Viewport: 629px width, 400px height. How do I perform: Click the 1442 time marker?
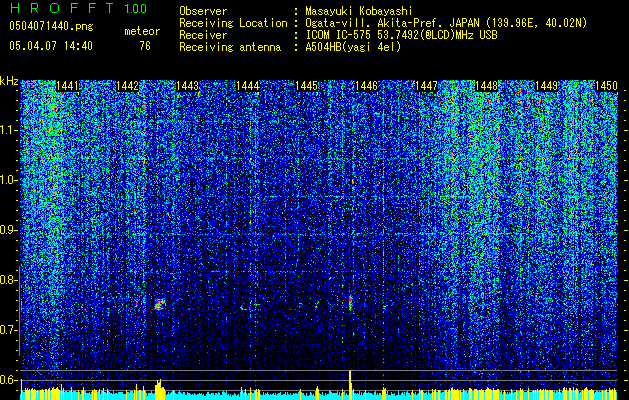[x=127, y=86]
